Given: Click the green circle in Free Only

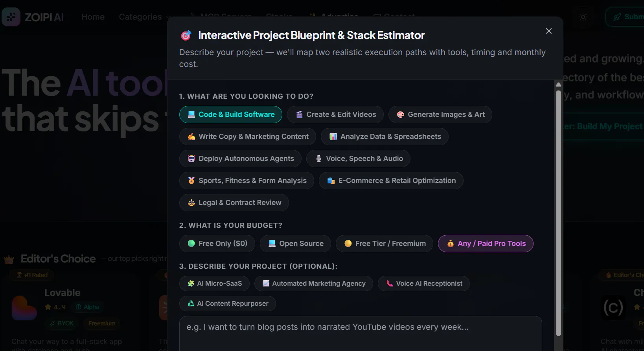Looking at the screenshot, I should (191, 244).
